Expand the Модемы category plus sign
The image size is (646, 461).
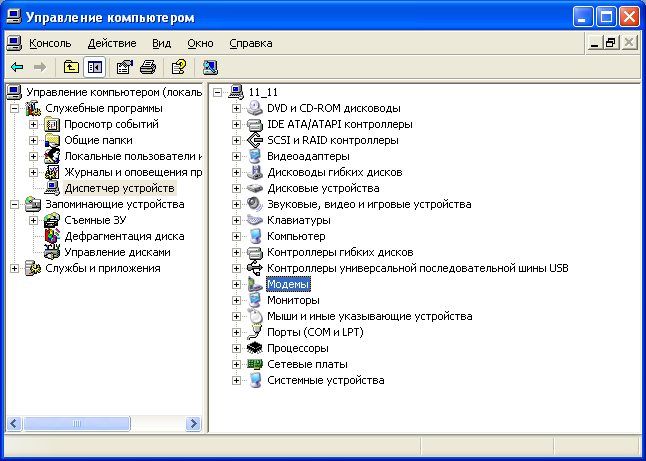click(236, 284)
